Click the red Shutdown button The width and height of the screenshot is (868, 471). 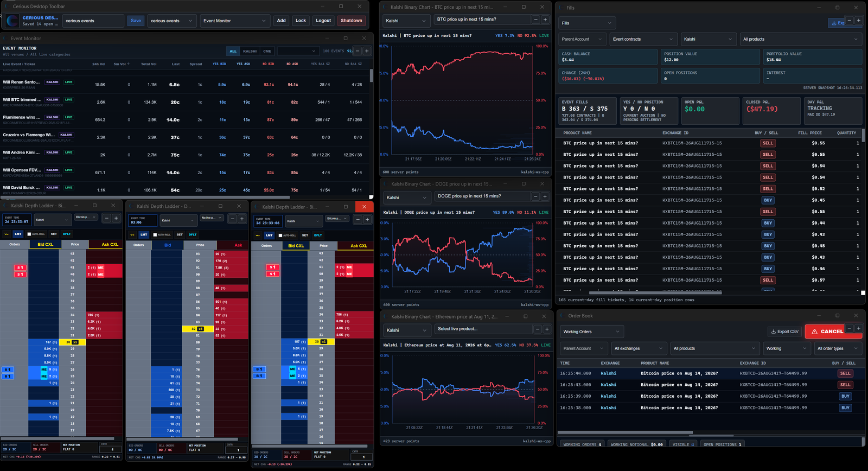[x=352, y=21]
